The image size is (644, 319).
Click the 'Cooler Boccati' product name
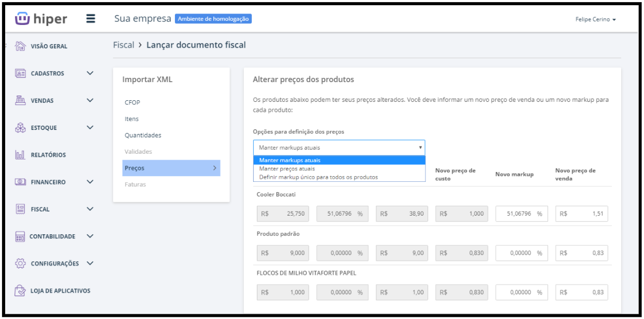[276, 194]
